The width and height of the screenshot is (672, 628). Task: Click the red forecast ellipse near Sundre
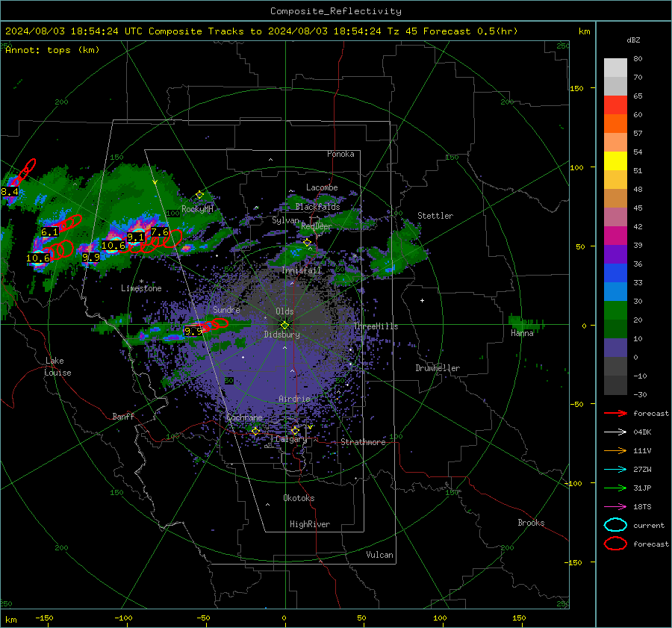pyautogui.click(x=220, y=323)
